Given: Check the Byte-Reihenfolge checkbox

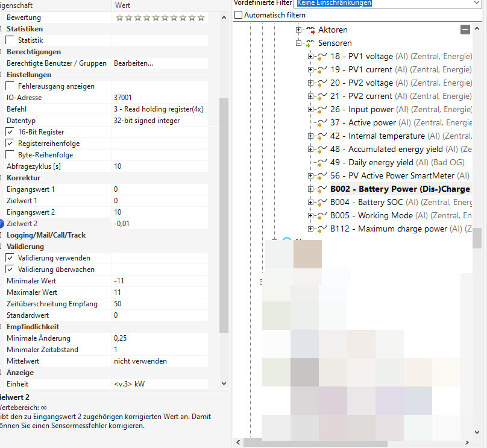Looking at the screenshot, I should tap(10, 155).
